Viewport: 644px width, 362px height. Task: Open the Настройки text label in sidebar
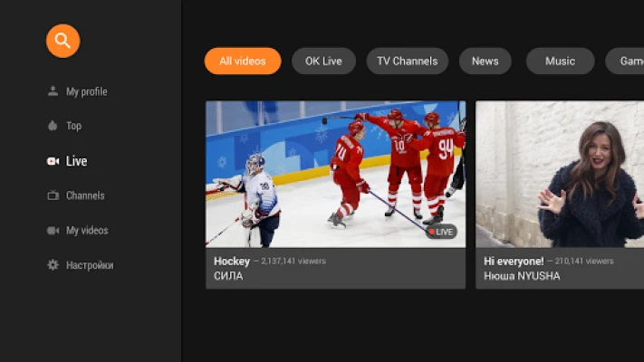(90, 265)
